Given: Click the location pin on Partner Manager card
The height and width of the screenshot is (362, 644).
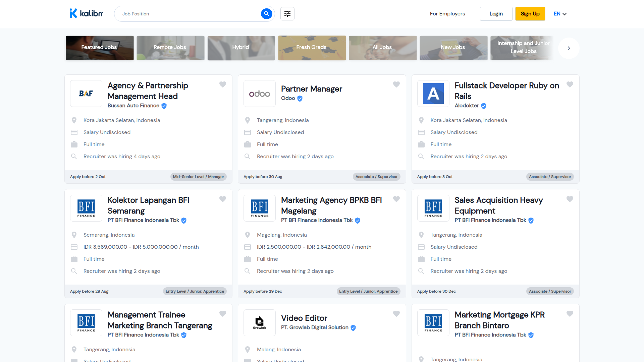Looking at the screenshot, I should pyautogui.click(x=248, y=120).
